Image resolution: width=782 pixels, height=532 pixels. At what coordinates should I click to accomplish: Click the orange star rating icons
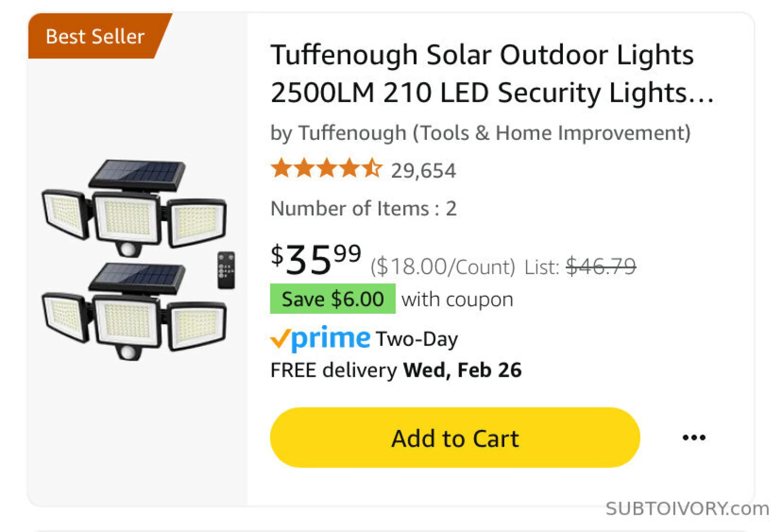tap(326, 168)
